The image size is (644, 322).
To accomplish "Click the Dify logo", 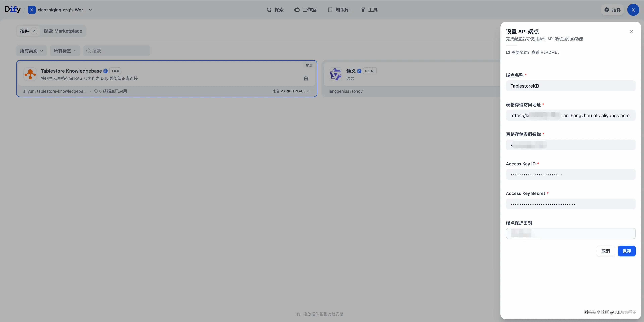I will (13, 10).
